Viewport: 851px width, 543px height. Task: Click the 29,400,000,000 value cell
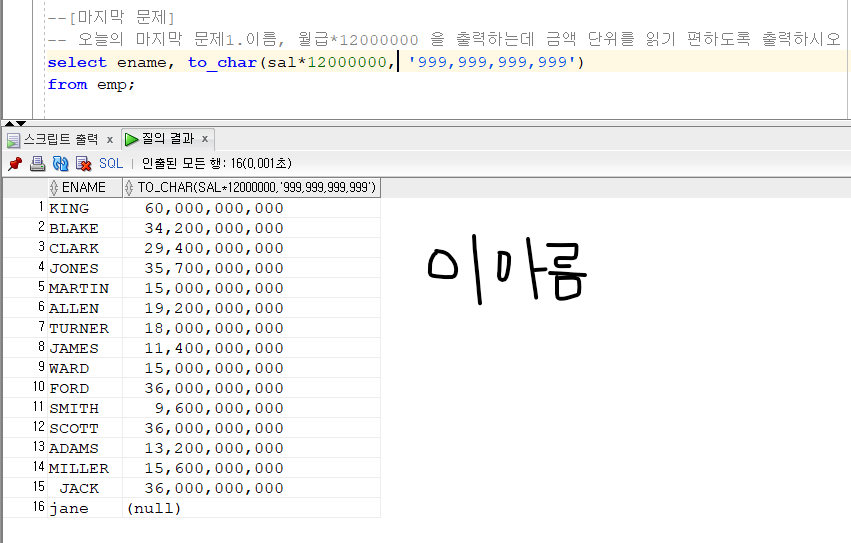point(251,248)
